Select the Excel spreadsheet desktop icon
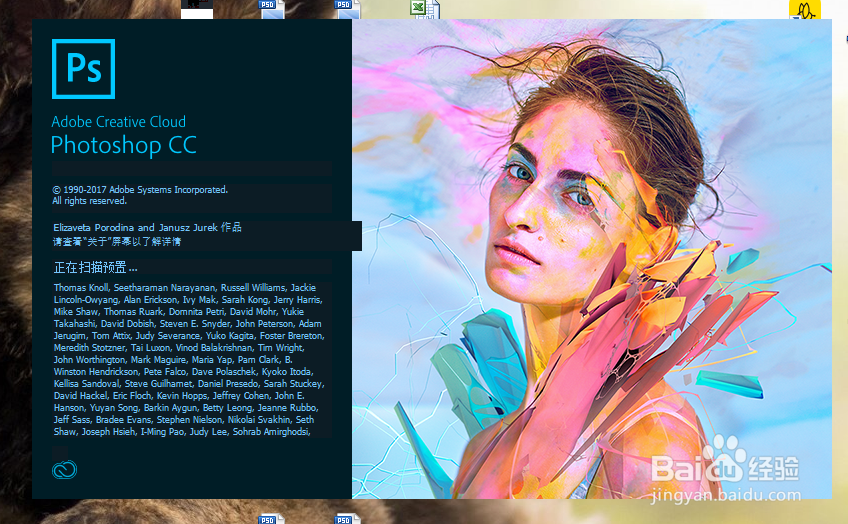The image size is (848, 524). pos(425,9)
